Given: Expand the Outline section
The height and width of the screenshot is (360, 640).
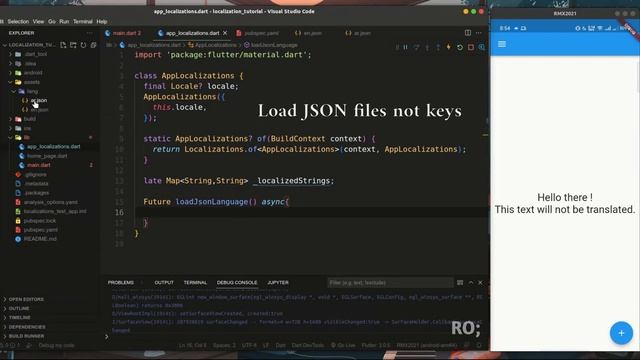Looking at the screenshot, I should click(x=50, y=308).
